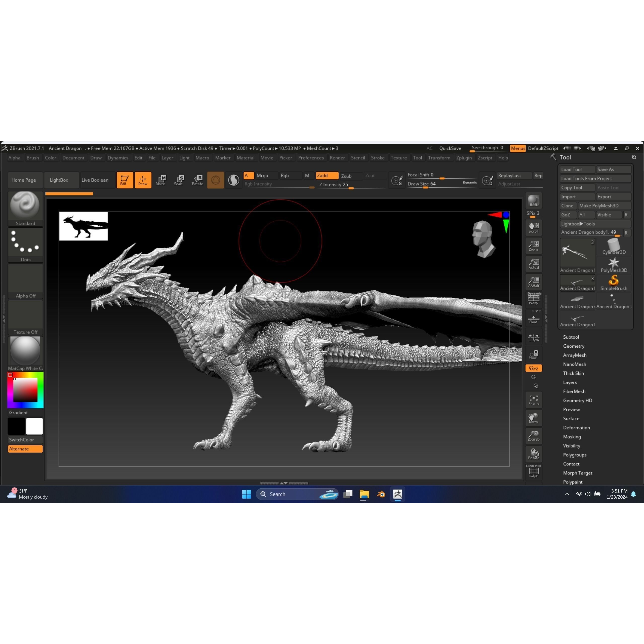The width and height of the screenshot is (644, 644).
Task: Open the Preferences menu
Action: click(x=311, y=158)
